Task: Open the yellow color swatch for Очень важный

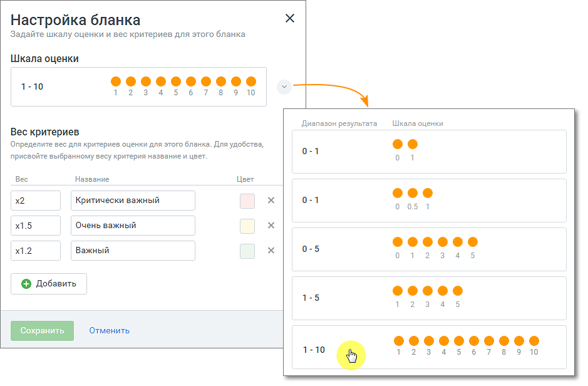Action: 247,226
